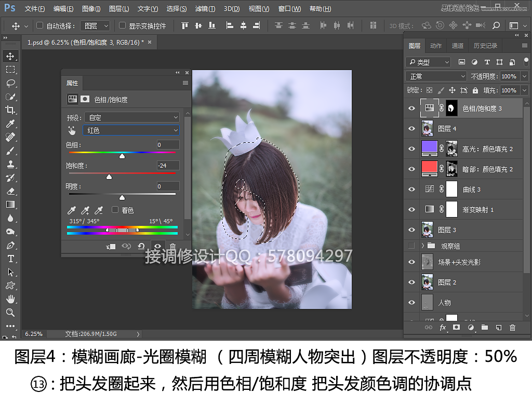Open the fill percentage dropdown arrow

525,90
